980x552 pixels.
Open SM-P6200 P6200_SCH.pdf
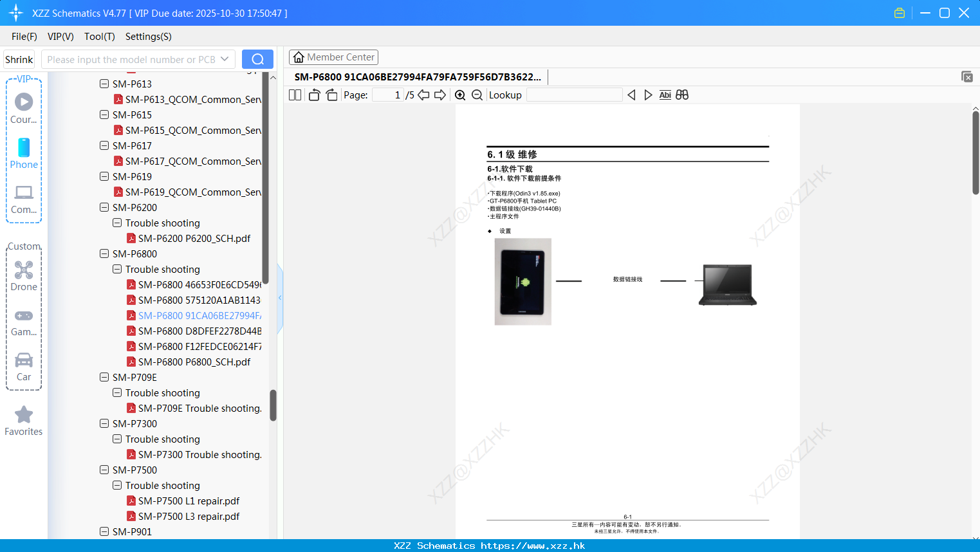[x=189, y=238]
